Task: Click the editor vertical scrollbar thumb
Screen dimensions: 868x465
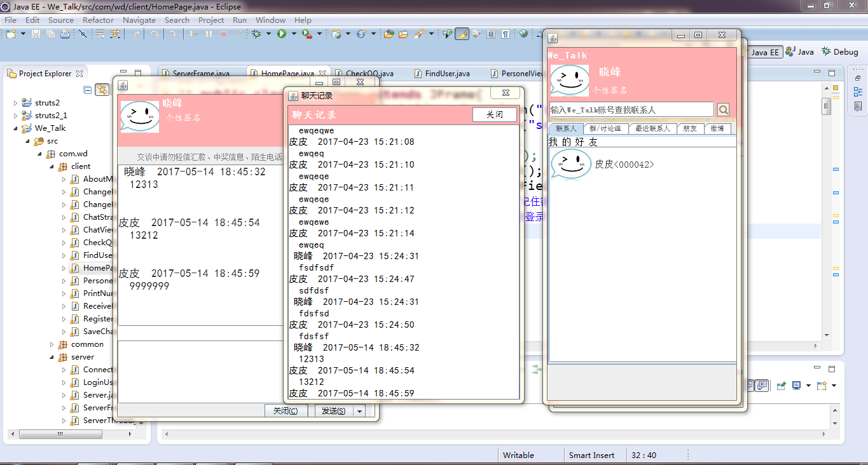Action: coord(826,107)
